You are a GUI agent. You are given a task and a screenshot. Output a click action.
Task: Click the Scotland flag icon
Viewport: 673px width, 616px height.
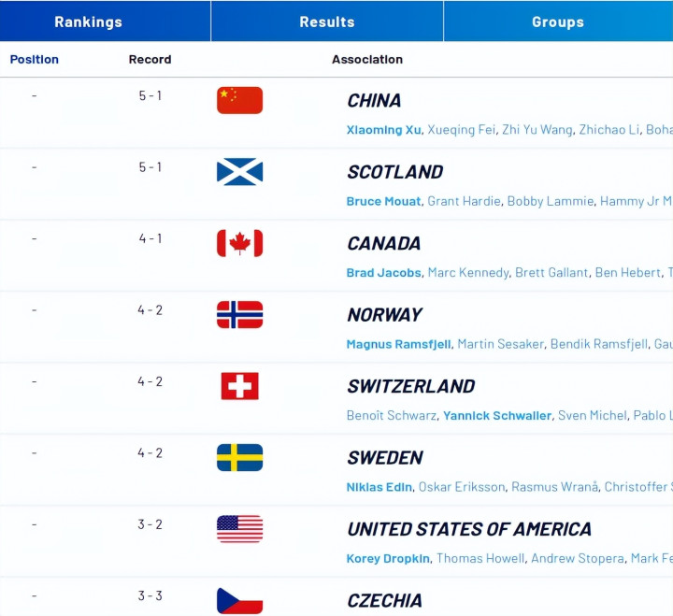(239, 172)
